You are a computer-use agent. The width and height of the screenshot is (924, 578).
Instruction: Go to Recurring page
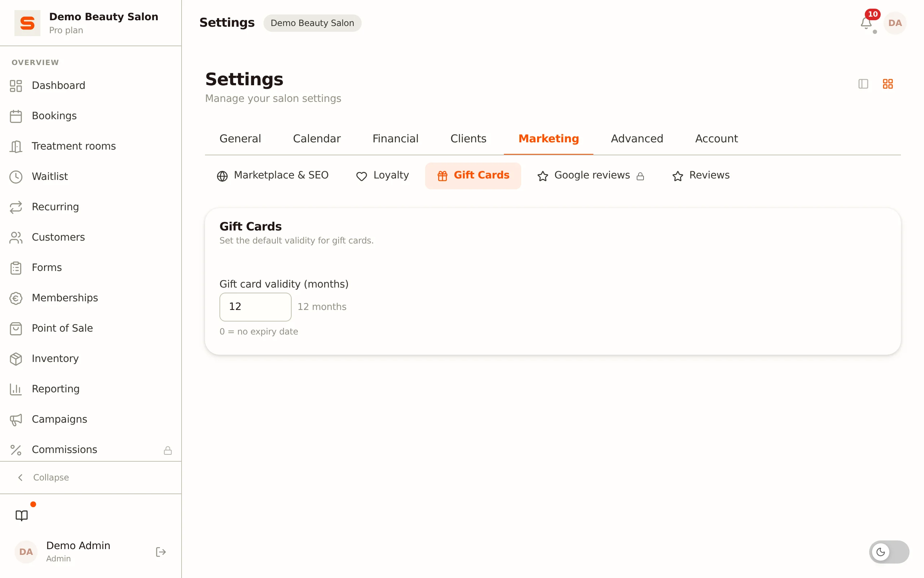tap(91, 207)
